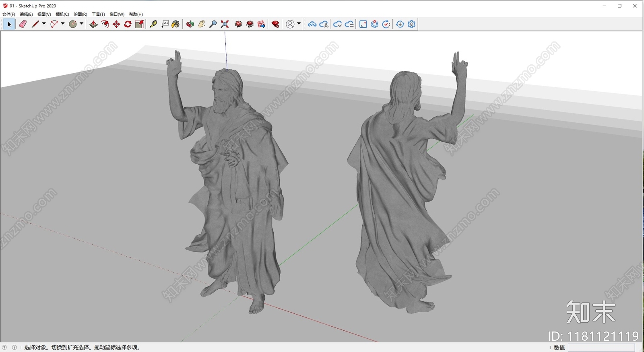Select the Circle shape tool
644x352 pixels.
point(73,24)
